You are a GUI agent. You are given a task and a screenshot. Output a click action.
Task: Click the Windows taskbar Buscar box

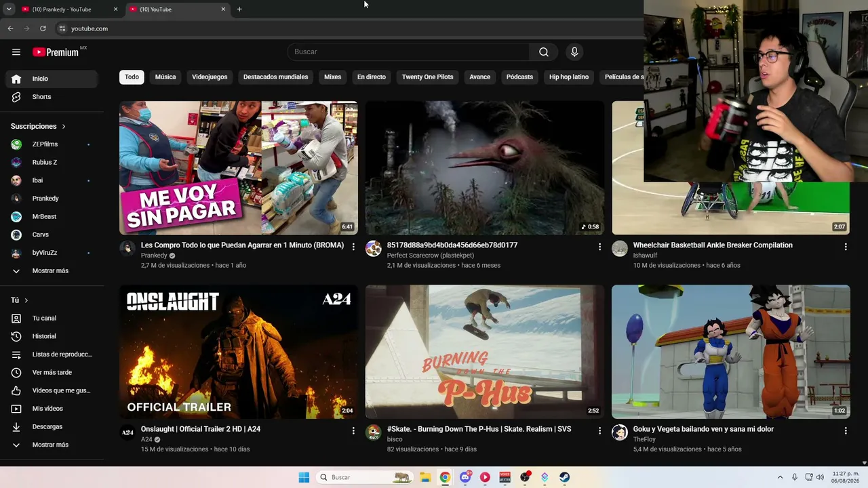coord(365,477)
